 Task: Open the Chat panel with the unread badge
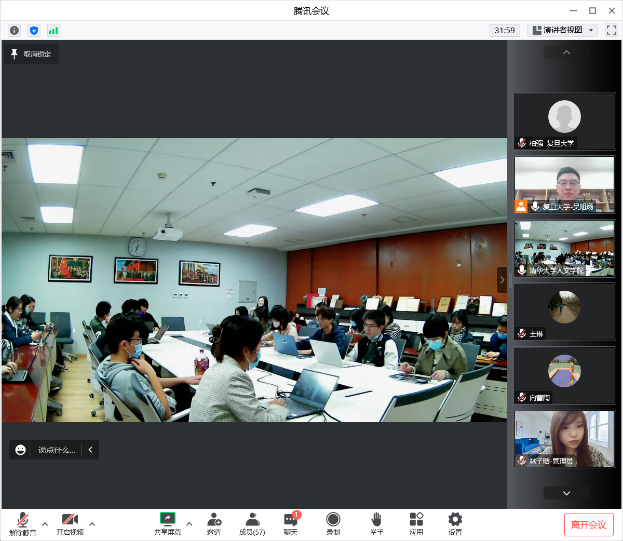pyautogui.click(x=291, y=523)
